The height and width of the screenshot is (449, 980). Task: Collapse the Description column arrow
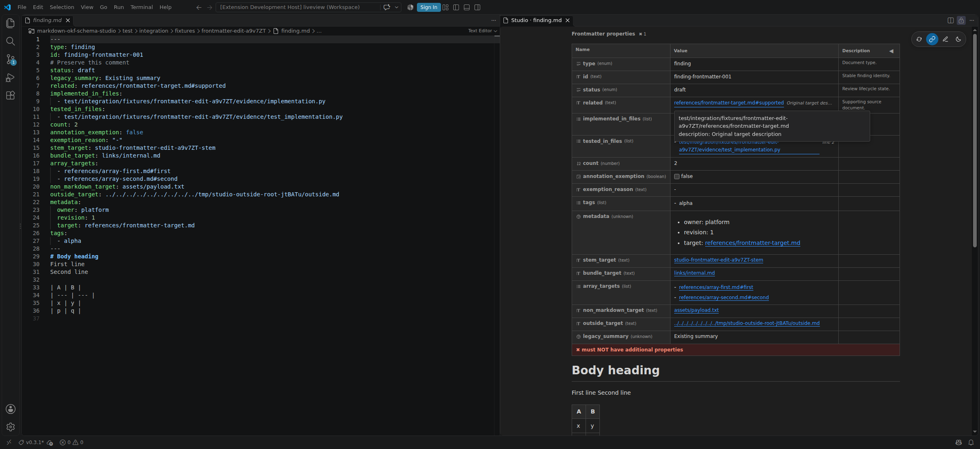[891, 51]
